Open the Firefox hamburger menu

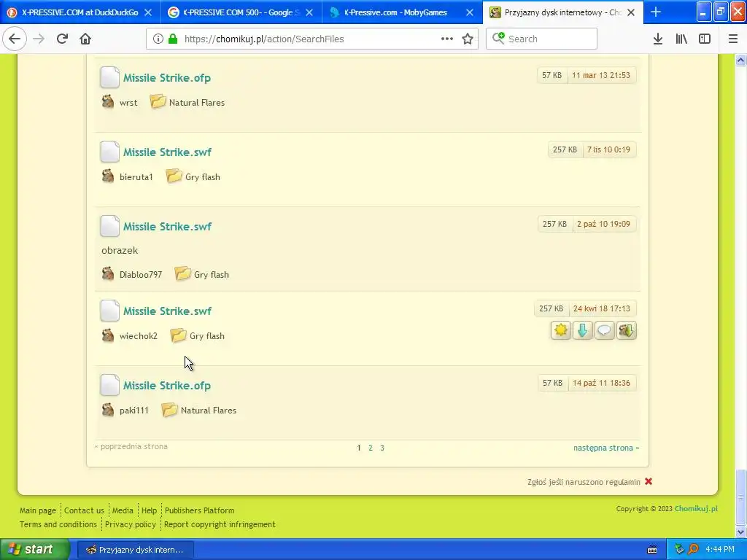coord(733,39)
